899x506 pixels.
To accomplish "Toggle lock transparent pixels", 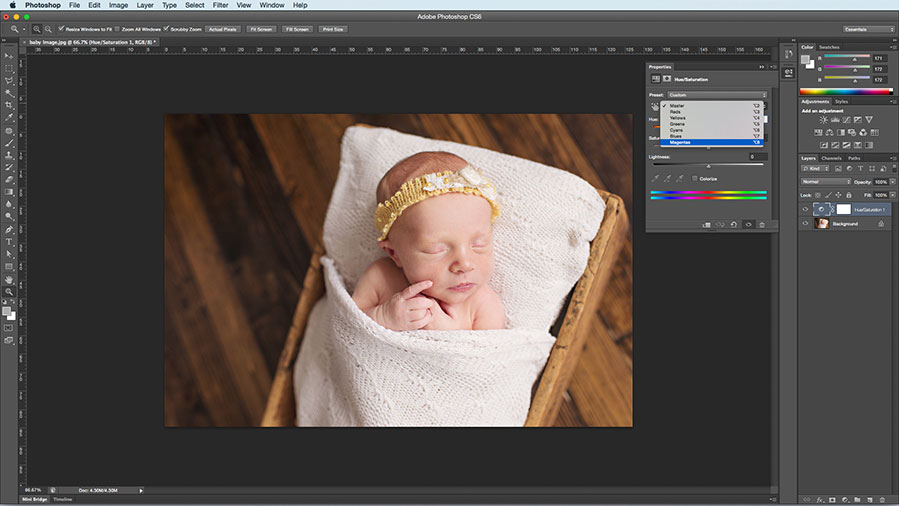I will (x=818, y=195).
